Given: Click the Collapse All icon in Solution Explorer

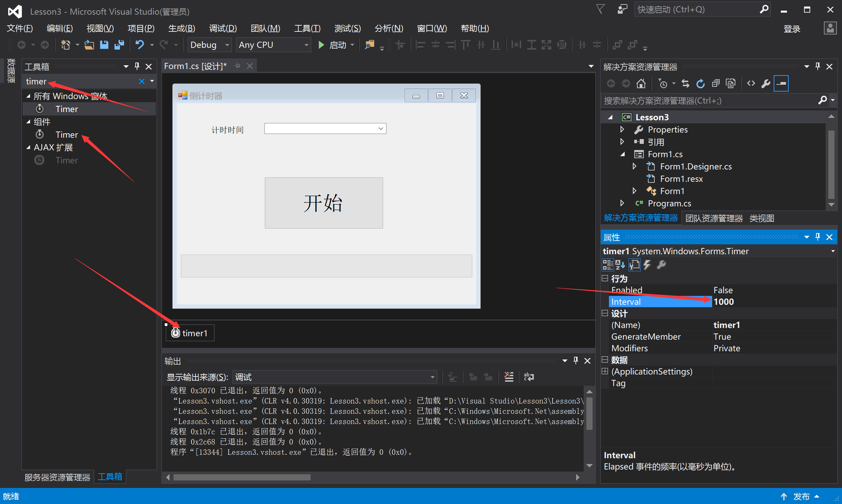Looking at the screenshot, I should coord(716,83).
